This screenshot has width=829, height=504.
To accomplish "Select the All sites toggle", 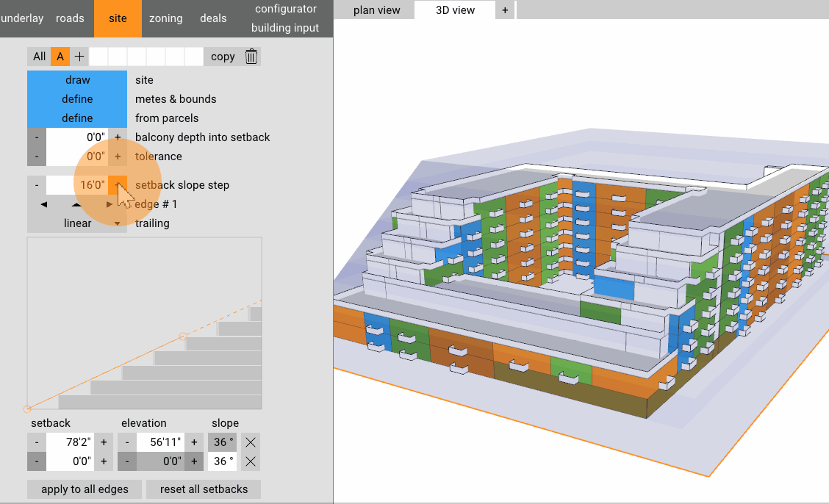I will click(39, 57).
